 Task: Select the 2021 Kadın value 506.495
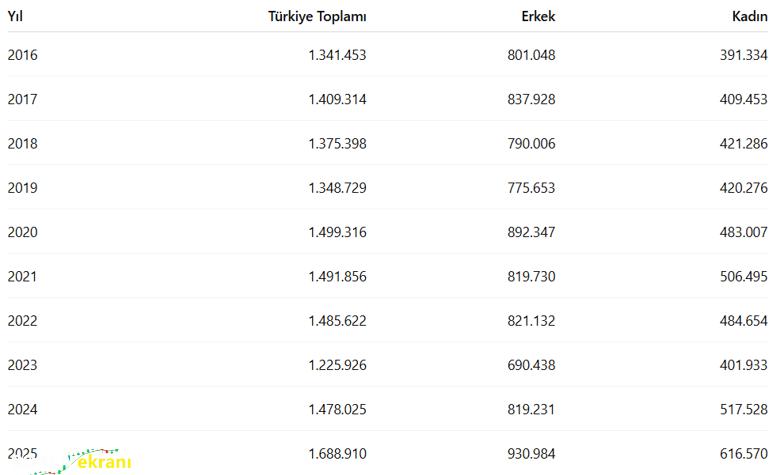coord(743,276)
